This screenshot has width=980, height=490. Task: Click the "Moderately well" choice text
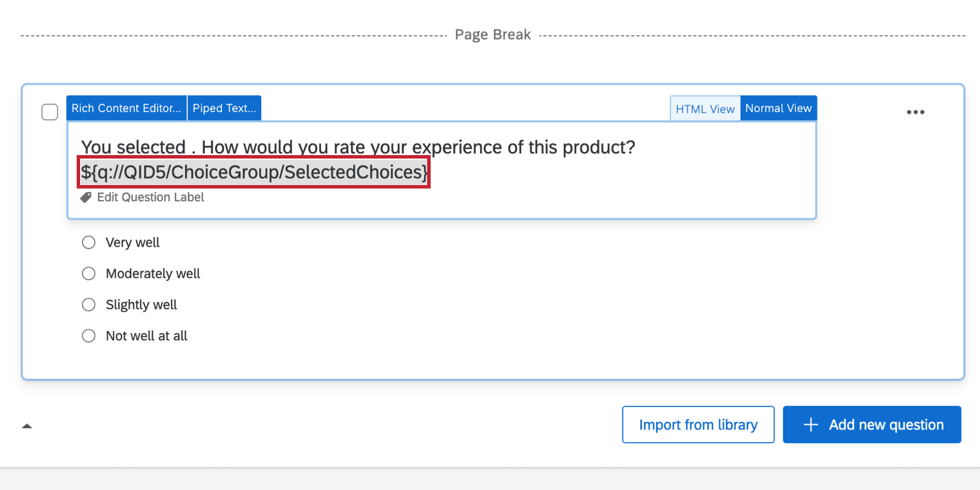click(x=153, y=274)
